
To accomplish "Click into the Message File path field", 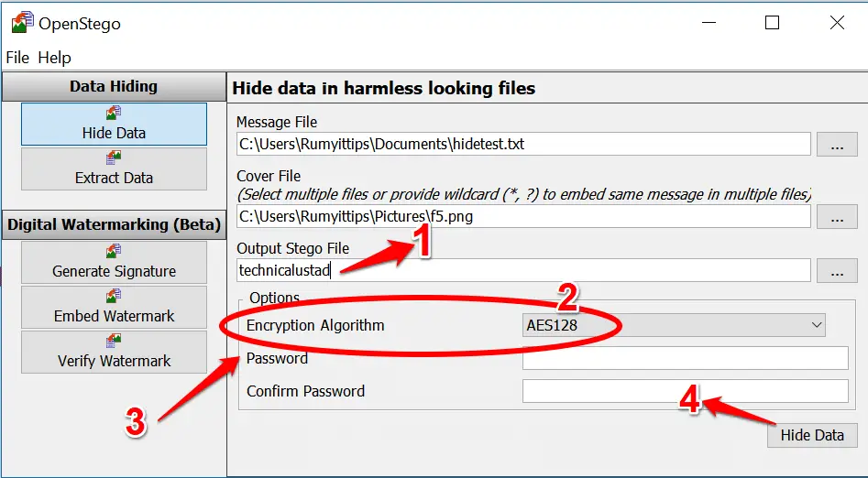I will point(523,145).
